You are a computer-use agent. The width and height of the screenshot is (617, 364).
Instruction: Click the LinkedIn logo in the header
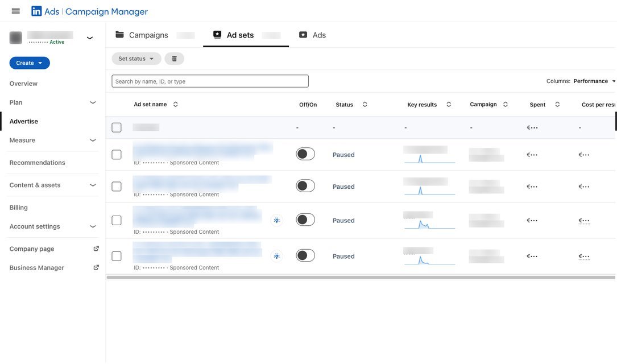[x=36, y=11]
